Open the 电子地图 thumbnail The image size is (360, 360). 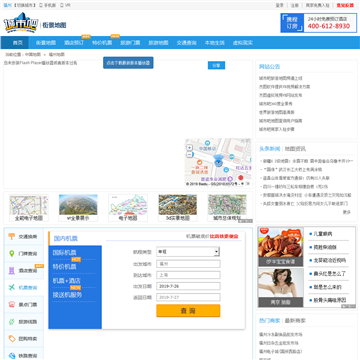(x=128, y=208)
